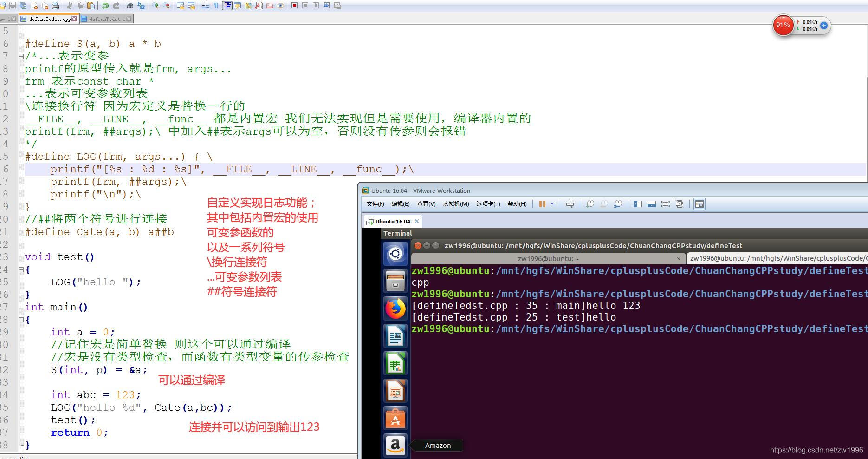The image size is (868, 459).
Task: Click the VMware Unity mode icon
Action: (680, 204)
